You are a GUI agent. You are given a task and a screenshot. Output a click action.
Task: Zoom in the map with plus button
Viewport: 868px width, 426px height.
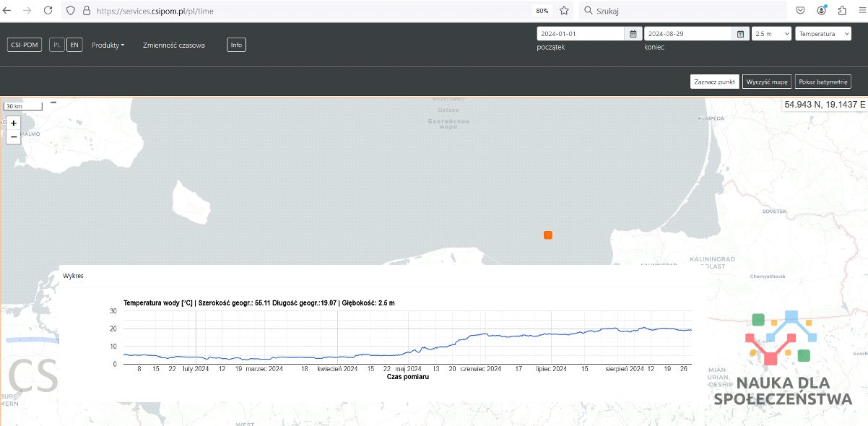tap(14, 123)
